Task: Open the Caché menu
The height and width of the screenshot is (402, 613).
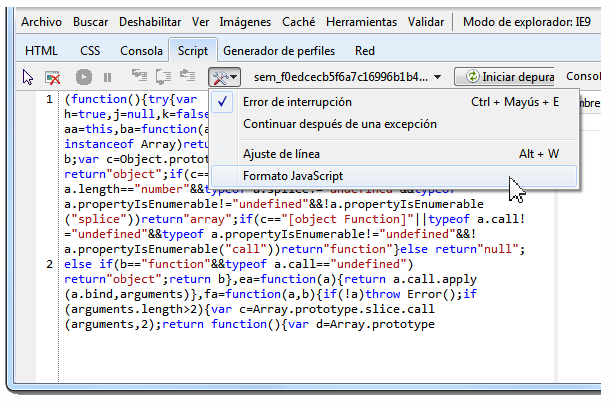Action: [x=299, y=22]
